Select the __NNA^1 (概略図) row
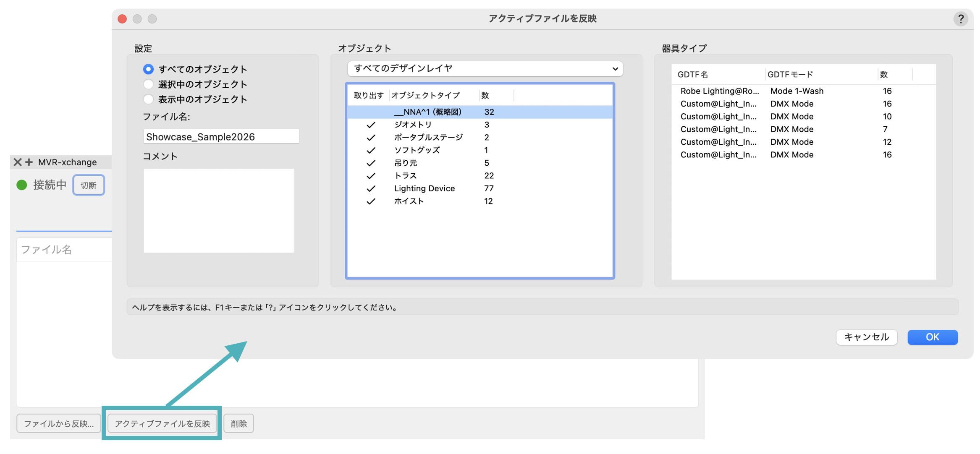 click(427, 112)
